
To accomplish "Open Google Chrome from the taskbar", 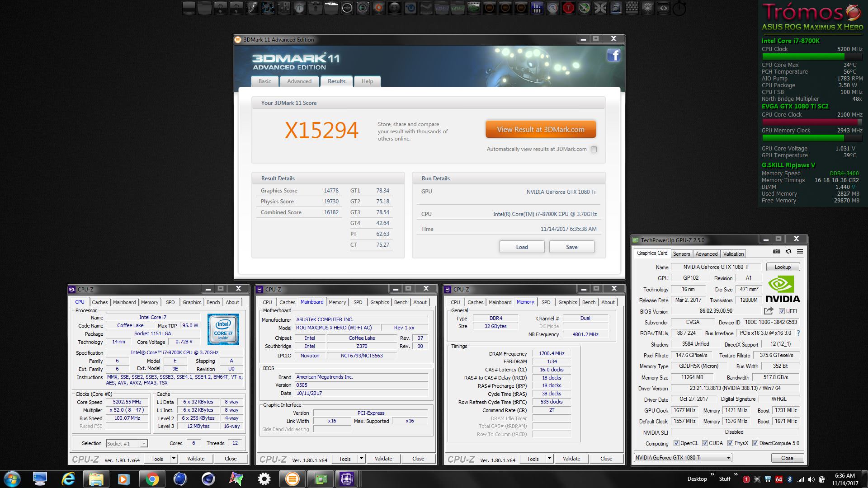I will [x=152, y=479].
